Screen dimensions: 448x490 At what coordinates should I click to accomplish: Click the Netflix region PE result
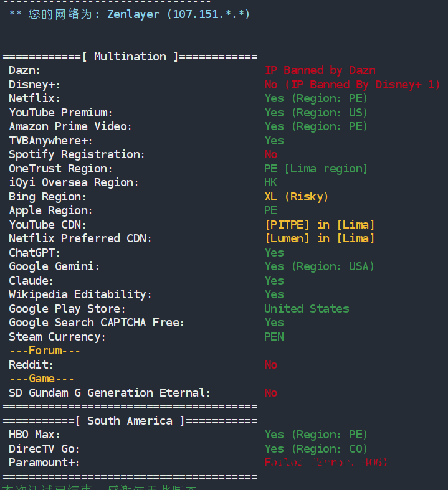point(315,98)
